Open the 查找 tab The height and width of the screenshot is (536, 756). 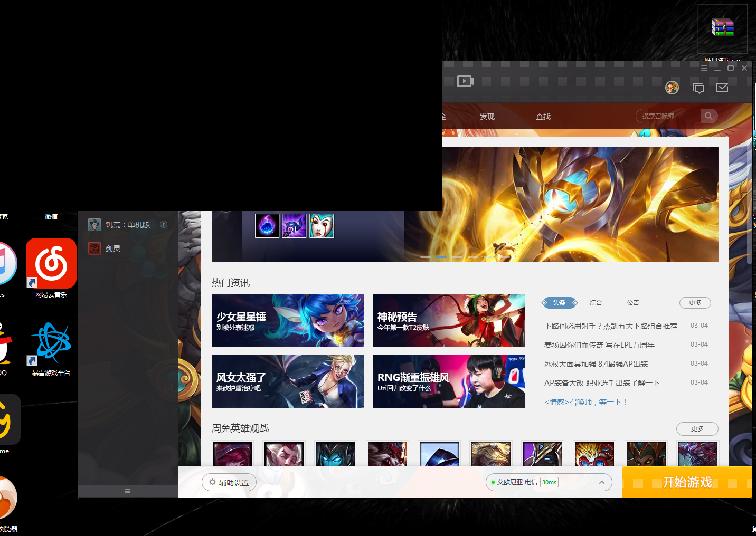point(543,117)
